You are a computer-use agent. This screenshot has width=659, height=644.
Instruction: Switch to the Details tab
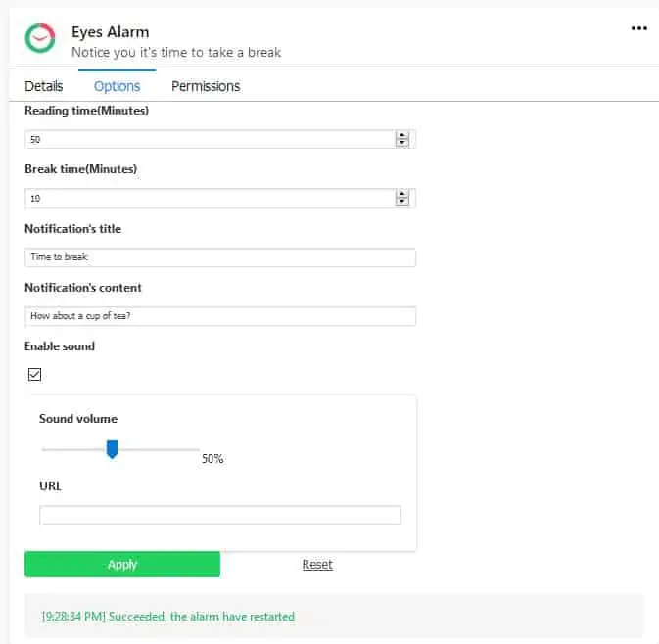[x=44, y=86]
